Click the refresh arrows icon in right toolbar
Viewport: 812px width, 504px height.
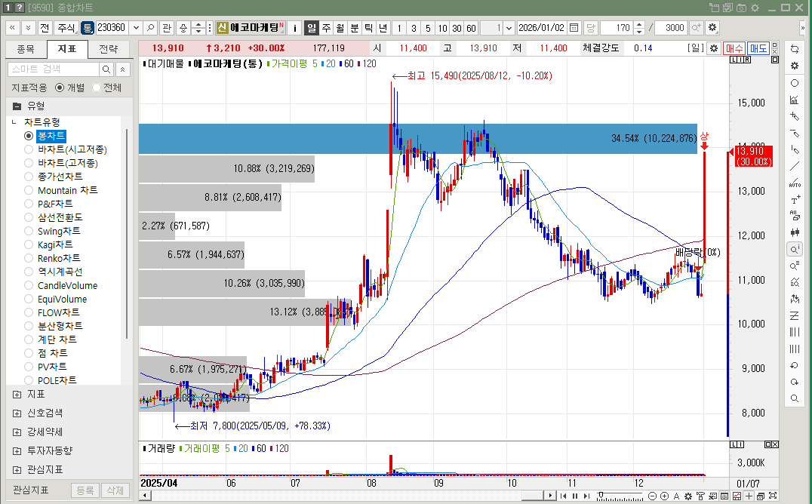coord(795,49)
